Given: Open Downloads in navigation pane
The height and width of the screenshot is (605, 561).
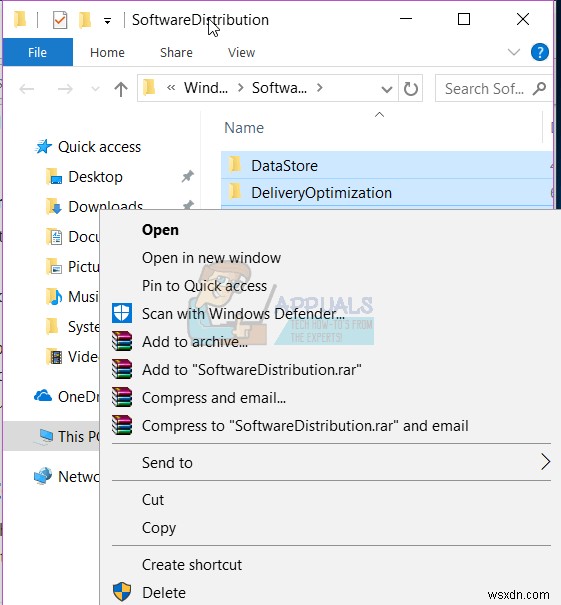Looking at the screenshot, I should point(95,206).
